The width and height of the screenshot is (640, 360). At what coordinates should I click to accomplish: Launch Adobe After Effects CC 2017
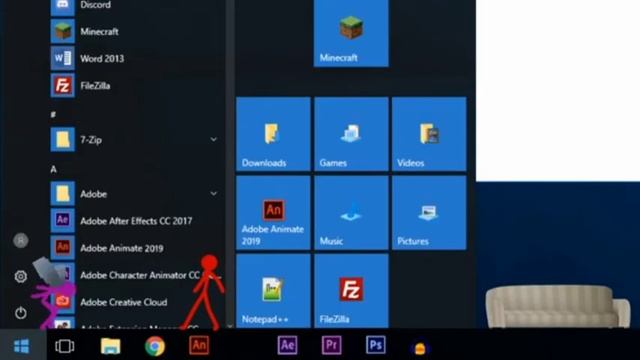tap(137, 221)
